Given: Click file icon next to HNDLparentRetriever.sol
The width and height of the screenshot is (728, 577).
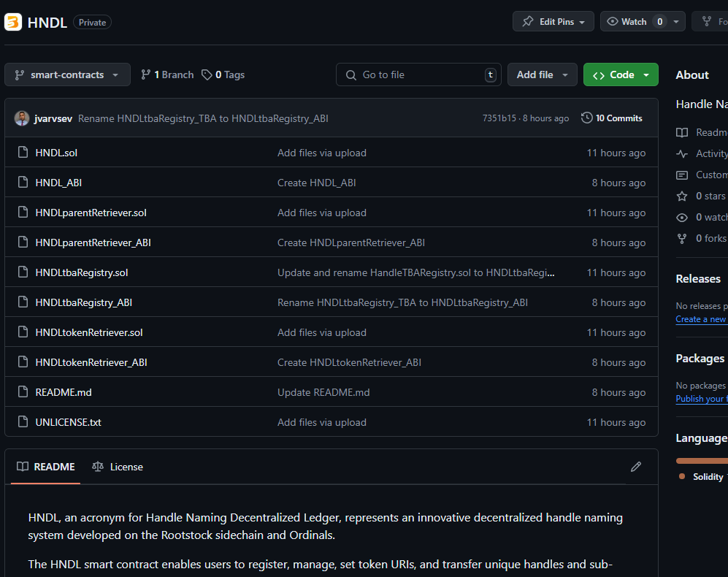Looking at the screenshot, I should (x=23, y=212).
